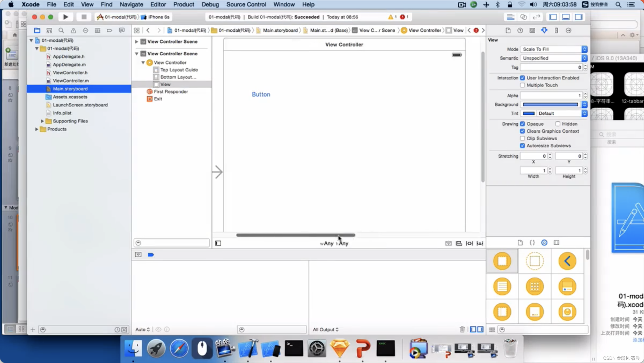Open the File inspector
The height and width of the screenshot is (363, 644).
point(508,30)
